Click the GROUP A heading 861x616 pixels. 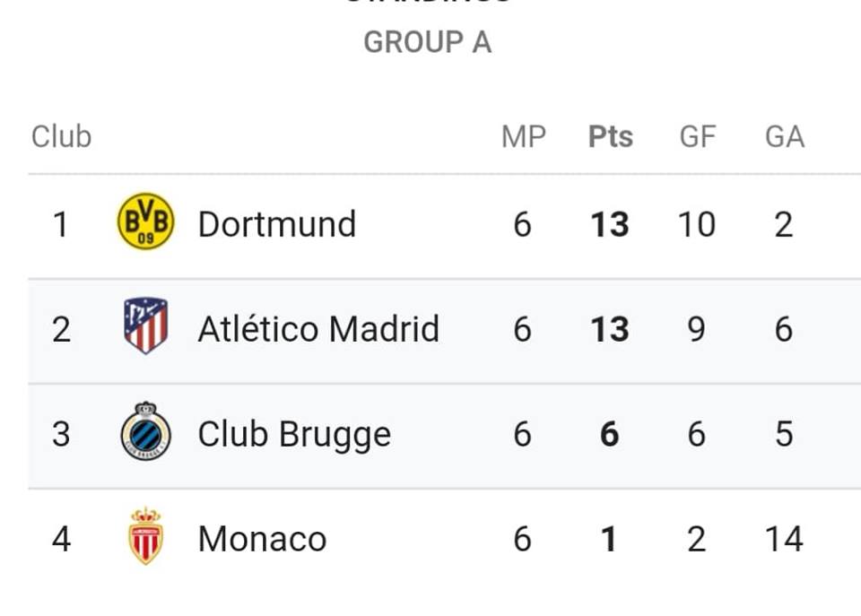click(x=427, y=42)
